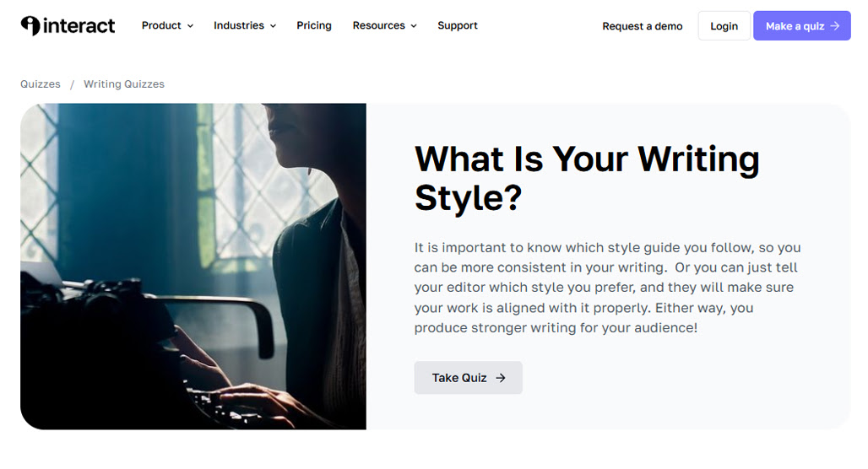The image size is (868, 469).
Task: Expand the Industries chevron arrow
Action: (273, 26)
